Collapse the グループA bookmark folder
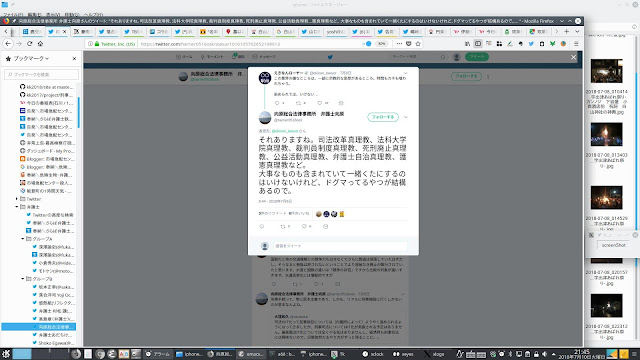The width and height of the screenshot is (640, 360). tap(23, 239)
